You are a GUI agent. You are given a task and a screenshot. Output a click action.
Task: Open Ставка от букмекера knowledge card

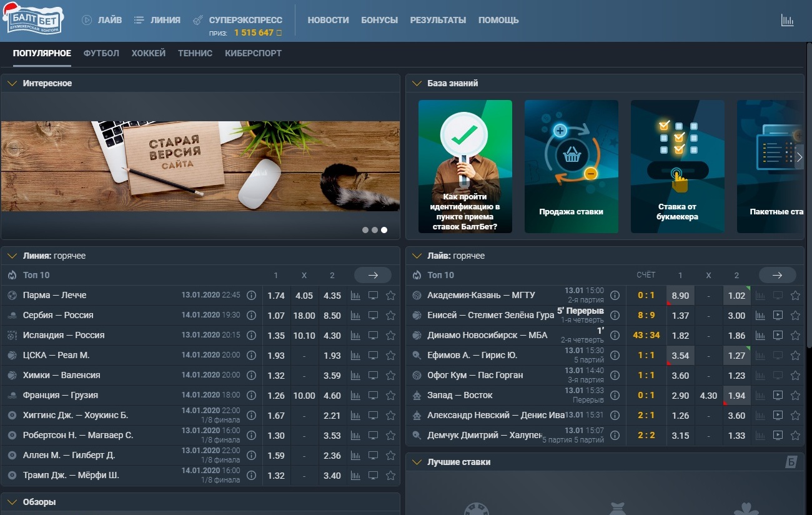[678, 166]
